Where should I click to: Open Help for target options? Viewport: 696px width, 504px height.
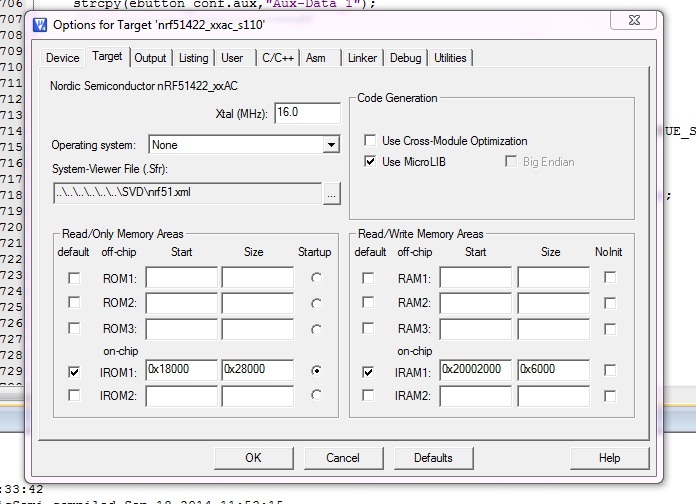click(x=609, y=458)
